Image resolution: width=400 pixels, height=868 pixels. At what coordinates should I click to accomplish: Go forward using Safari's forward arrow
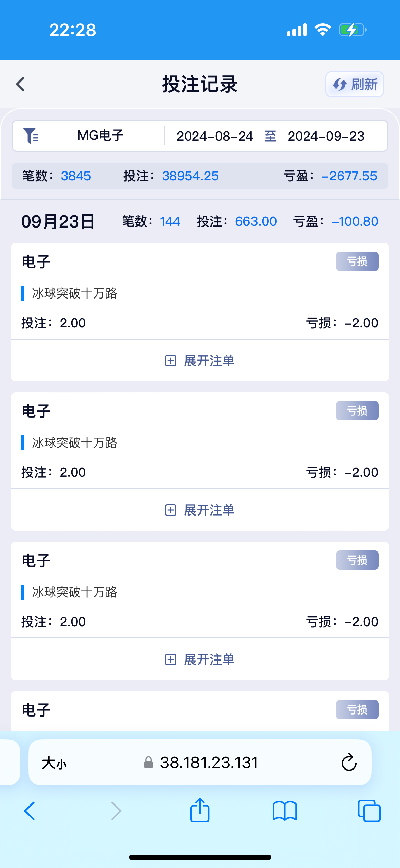116,811
